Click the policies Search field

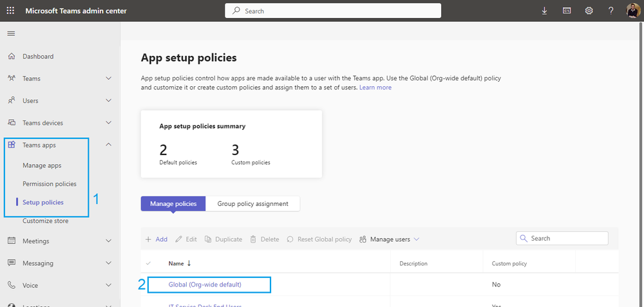tap(567, 238)
